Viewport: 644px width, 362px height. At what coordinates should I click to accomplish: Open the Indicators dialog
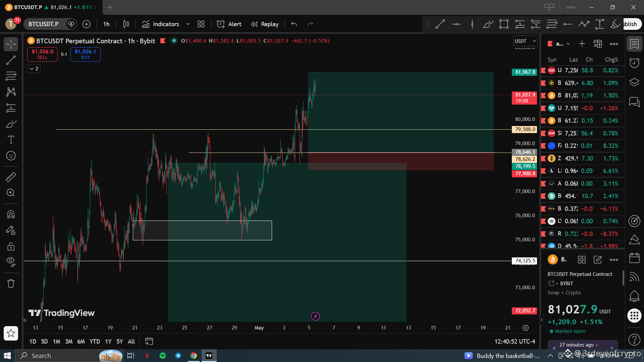[160, 24]
